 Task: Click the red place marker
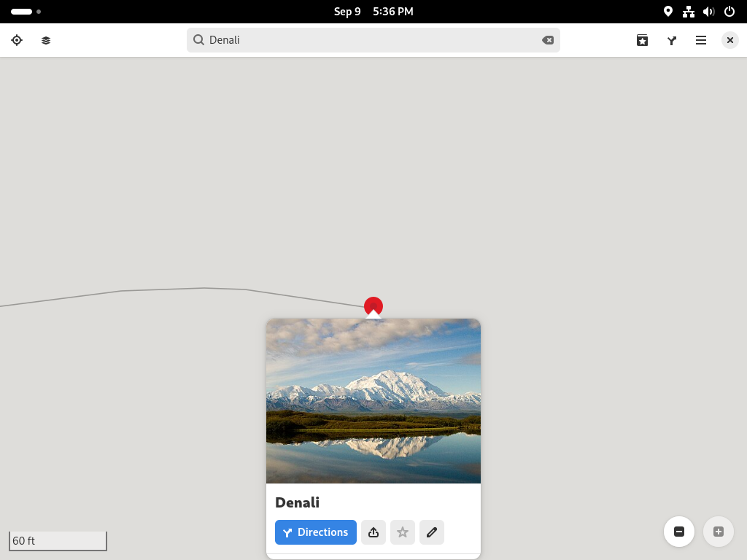tap(373, 306)
